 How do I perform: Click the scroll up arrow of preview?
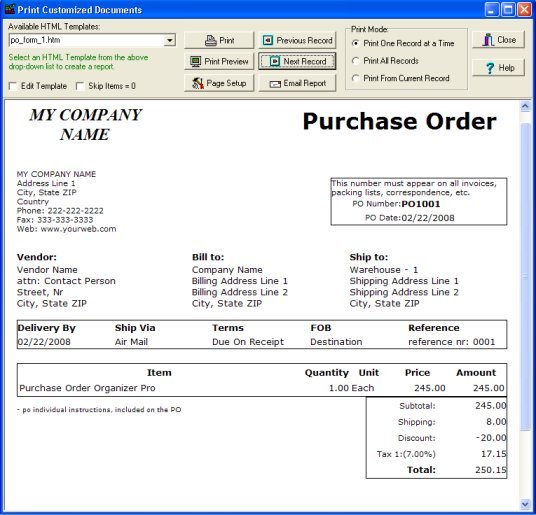click(x=525, y=107)
